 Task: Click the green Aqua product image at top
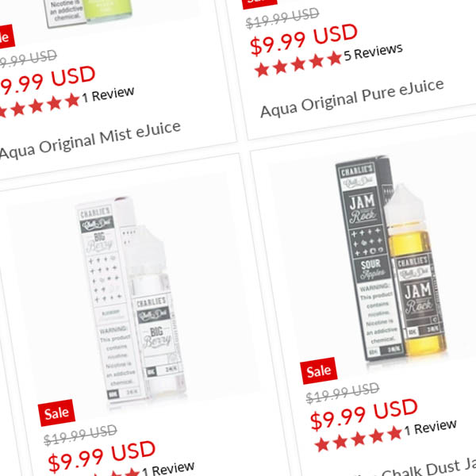coord(90,12)
